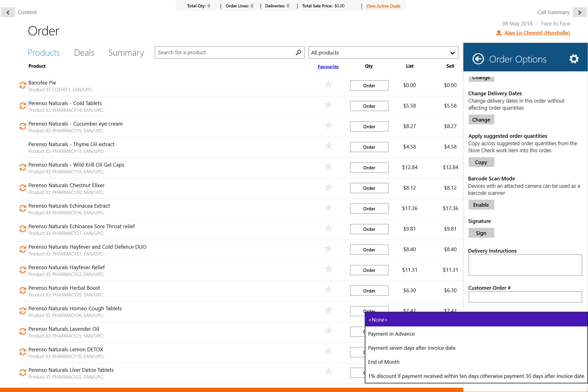Viewport: 588px width, 392px height.
Task: Click Order quantity box for Thyme Oil extract
Action: click(x=369, y=147)
